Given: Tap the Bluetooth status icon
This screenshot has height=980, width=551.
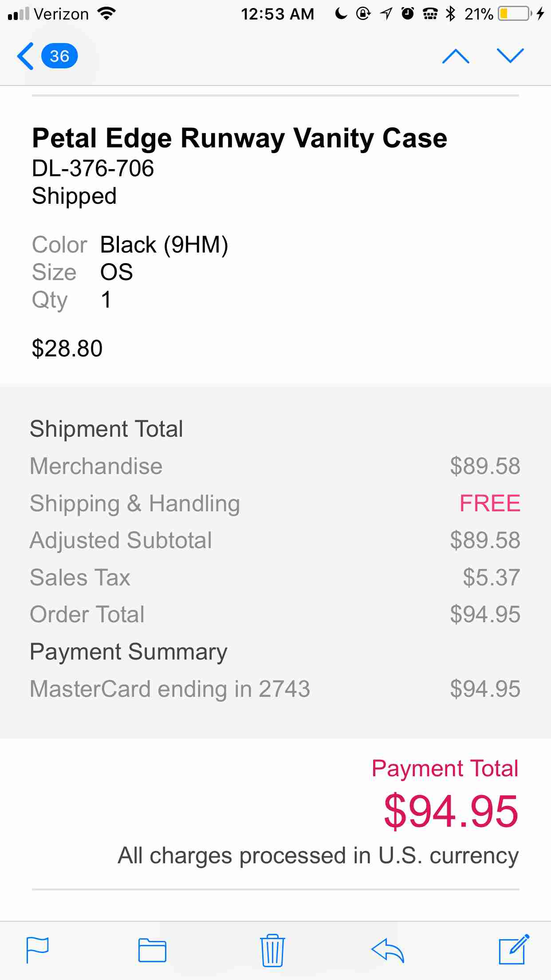Looking at the screenshot, I should 451,14.
